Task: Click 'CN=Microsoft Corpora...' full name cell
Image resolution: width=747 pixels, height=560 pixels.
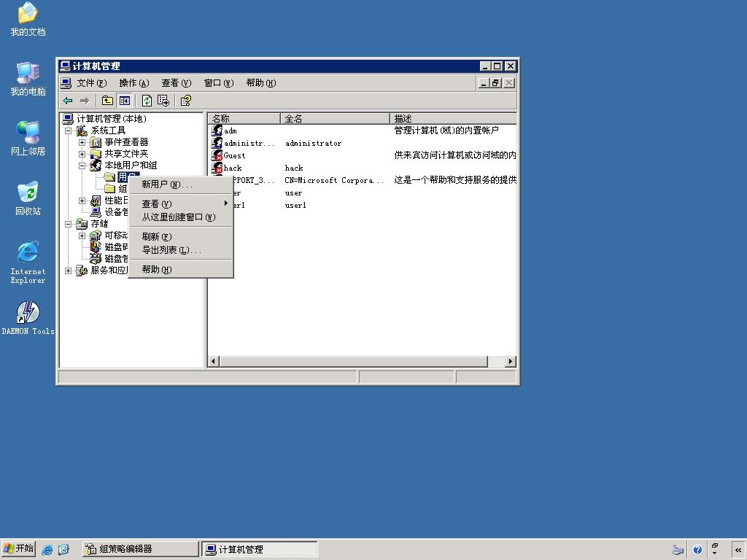Action: 334,181
